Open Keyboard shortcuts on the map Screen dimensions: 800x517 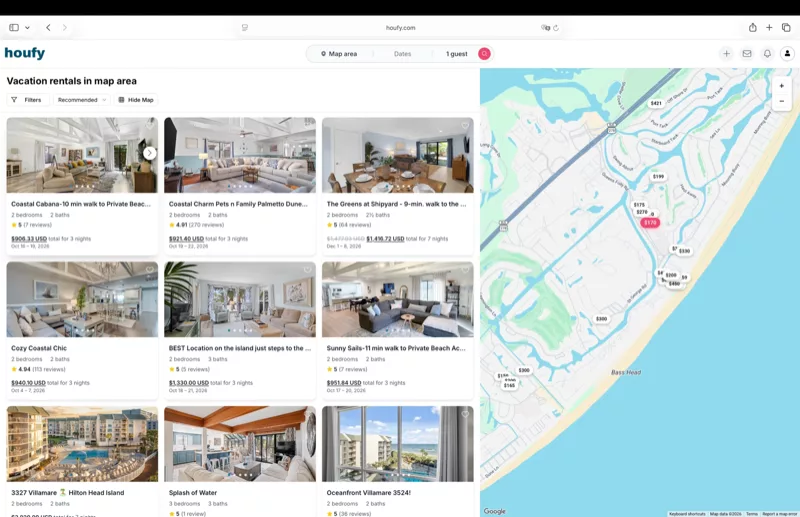pyautogui.click(x=687, y=514)
